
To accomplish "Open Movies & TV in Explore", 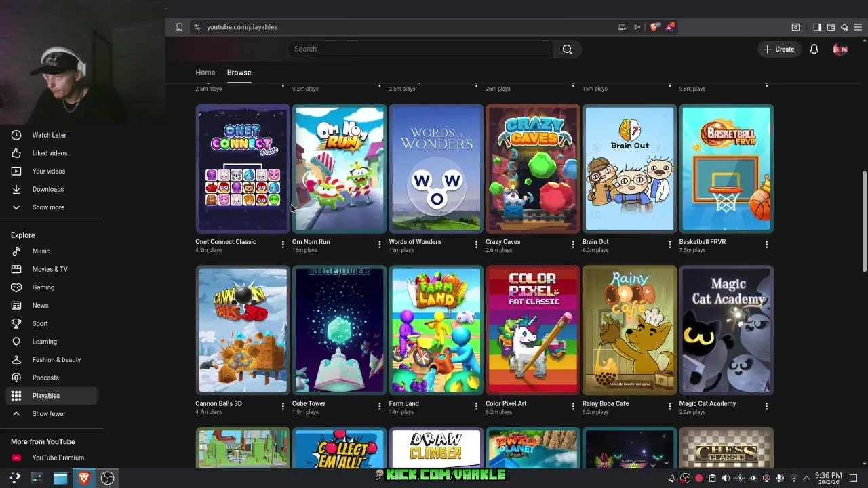I will (x=49, y=269).
